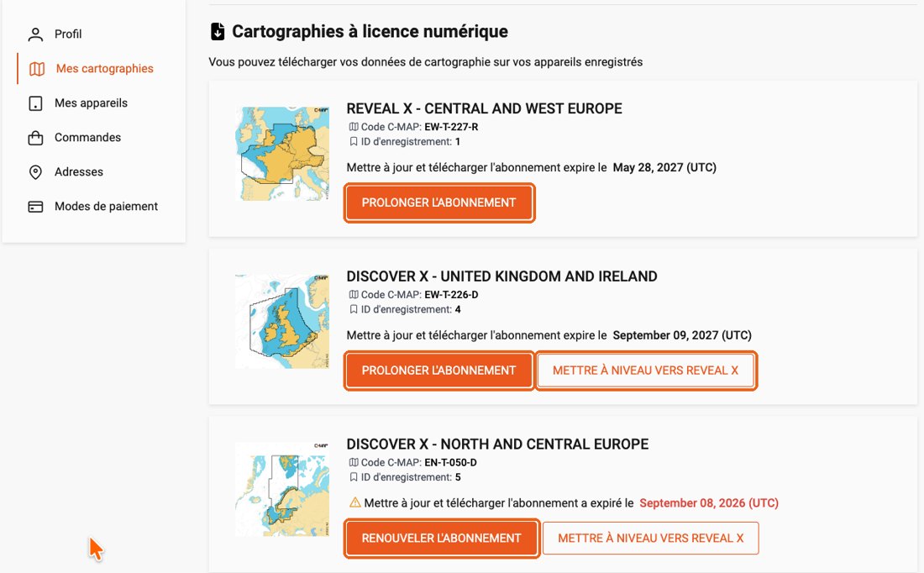Viewport: 924px width, 573px height.
Task: Click Renouveler l'abonnement for North and Central Europe
Action: (441, 539)
